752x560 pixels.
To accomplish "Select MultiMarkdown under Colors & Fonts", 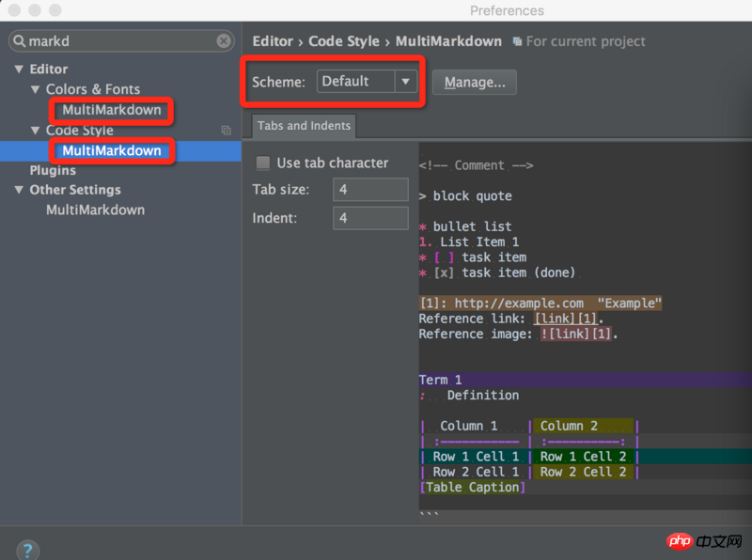I will tap(111, 110).
